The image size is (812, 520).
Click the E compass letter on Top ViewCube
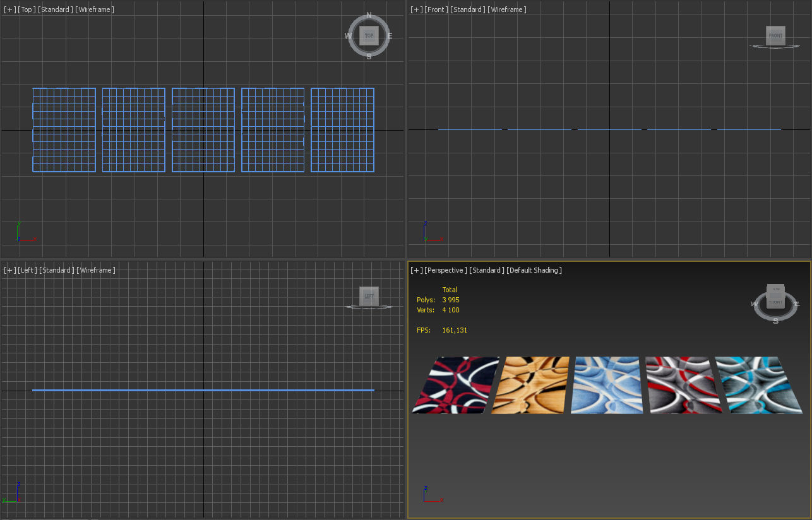pyautogui.click(x=390, y=36)
